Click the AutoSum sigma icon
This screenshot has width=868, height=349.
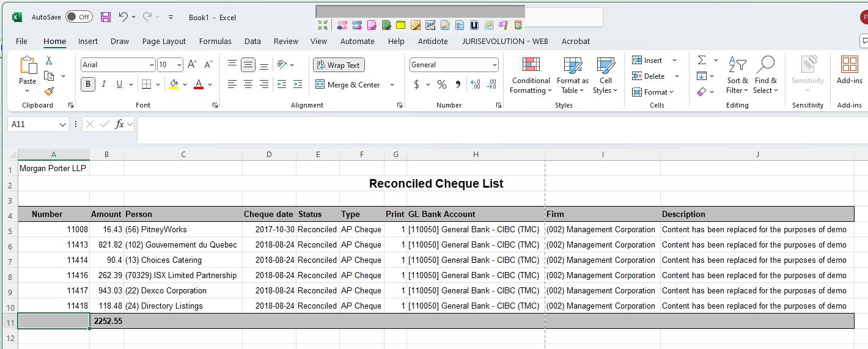702,60
